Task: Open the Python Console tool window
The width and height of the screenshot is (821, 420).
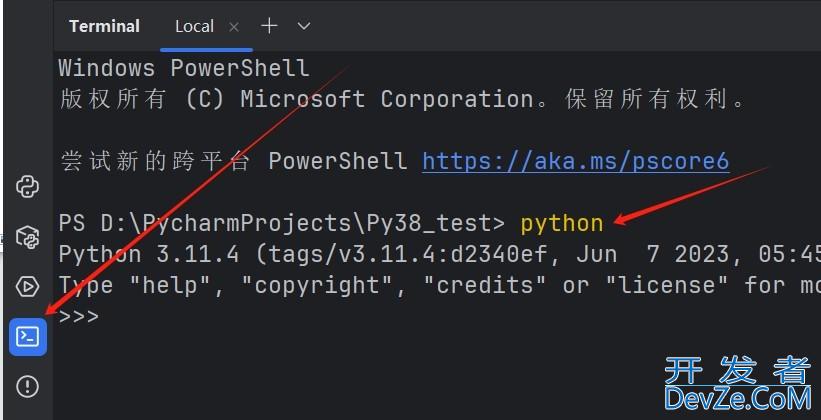Action: point(28,186)
